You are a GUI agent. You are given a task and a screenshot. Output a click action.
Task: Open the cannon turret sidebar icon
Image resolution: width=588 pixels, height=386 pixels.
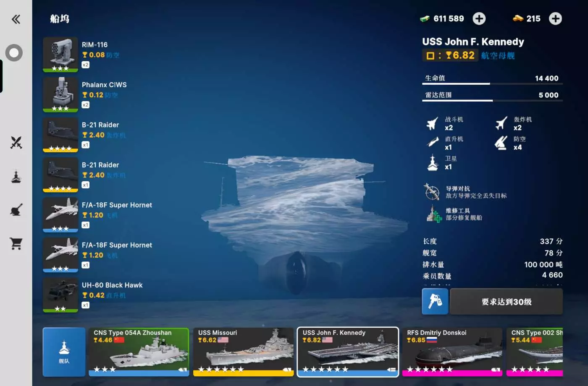16,210
